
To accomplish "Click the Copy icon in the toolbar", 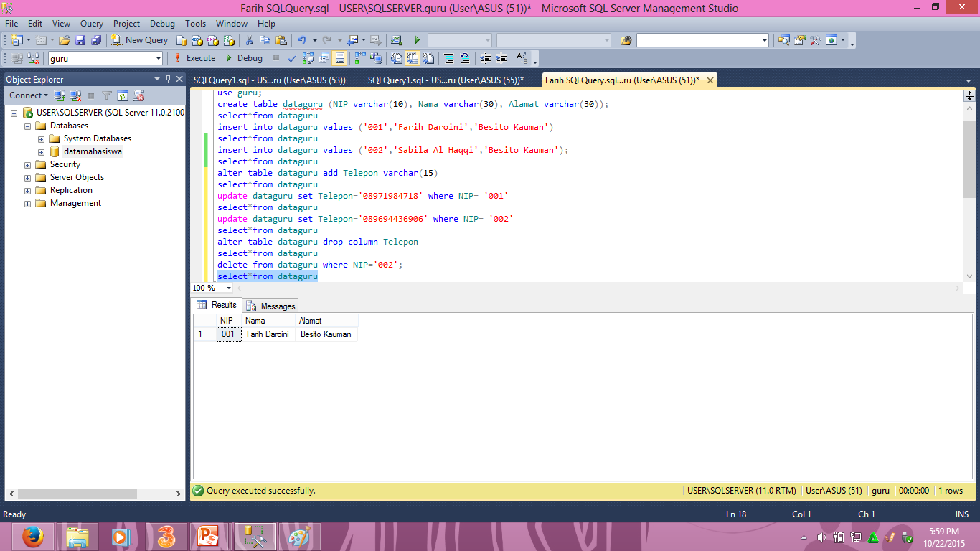I will coord(265,40).
